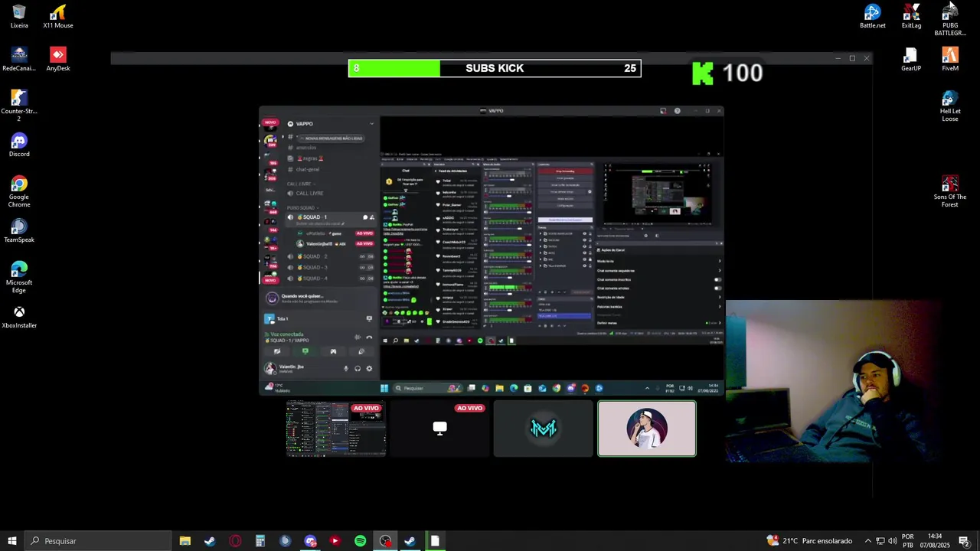The image size is (980, 551).
Task: Join the CALL LIVRE voice channel
Action: click(309, 194)
